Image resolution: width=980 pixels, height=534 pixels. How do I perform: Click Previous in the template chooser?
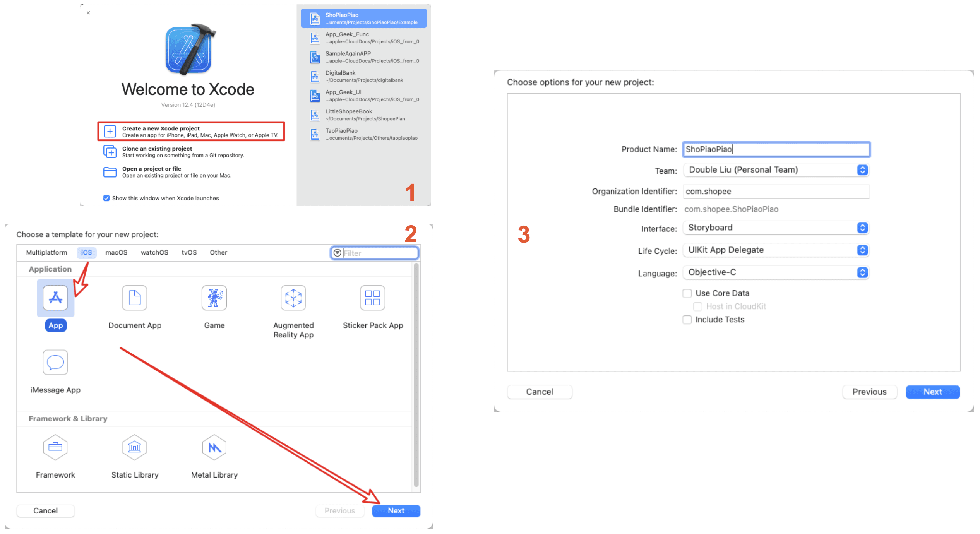tap(339, 511)
